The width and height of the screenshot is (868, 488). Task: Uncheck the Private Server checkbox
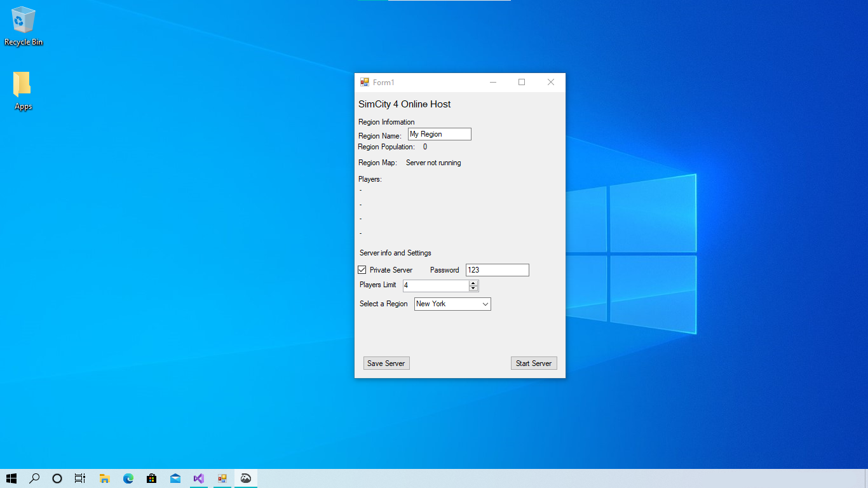tap(362, 270)
